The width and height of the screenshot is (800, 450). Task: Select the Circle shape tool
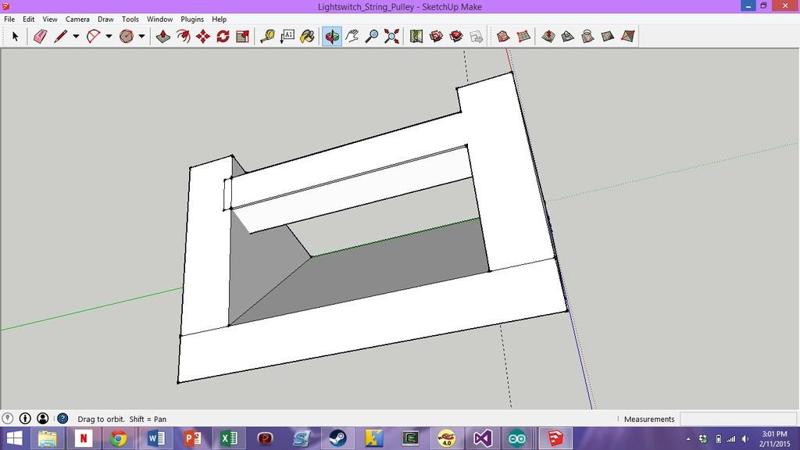click(127, 36)
